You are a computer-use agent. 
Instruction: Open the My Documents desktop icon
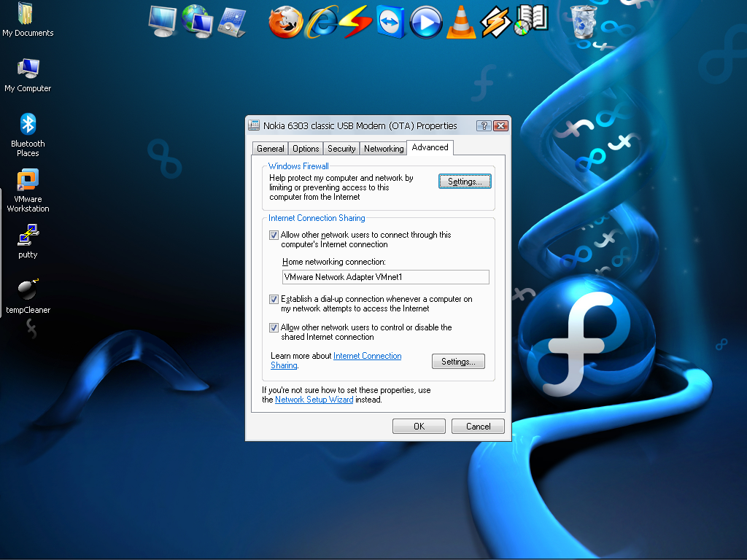point(27,19)
